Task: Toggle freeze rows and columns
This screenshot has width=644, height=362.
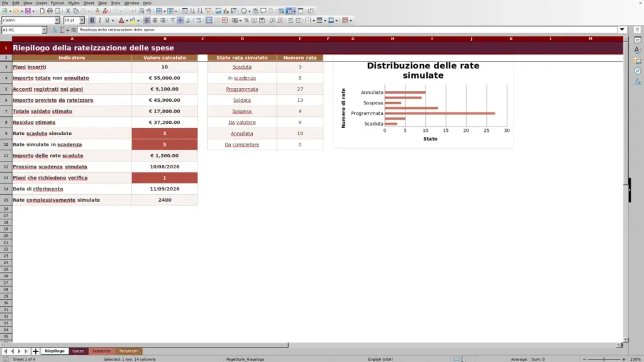Action: click(x=289, y=11)
